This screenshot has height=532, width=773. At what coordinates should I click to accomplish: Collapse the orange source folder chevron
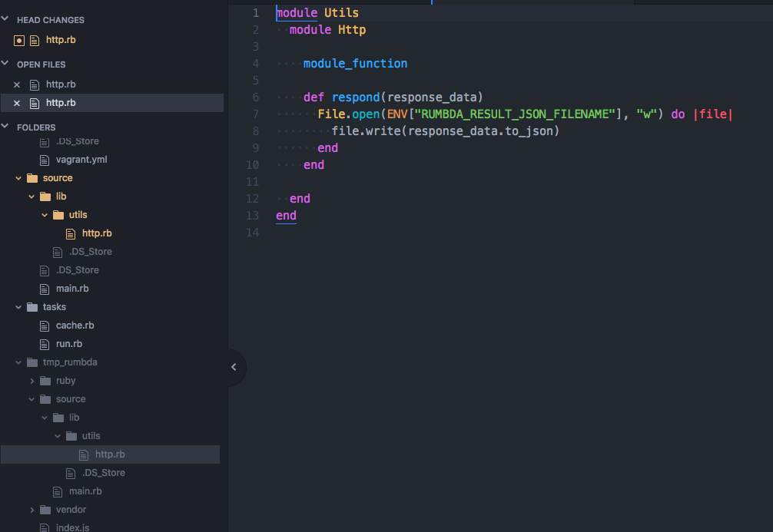[18, 178]
